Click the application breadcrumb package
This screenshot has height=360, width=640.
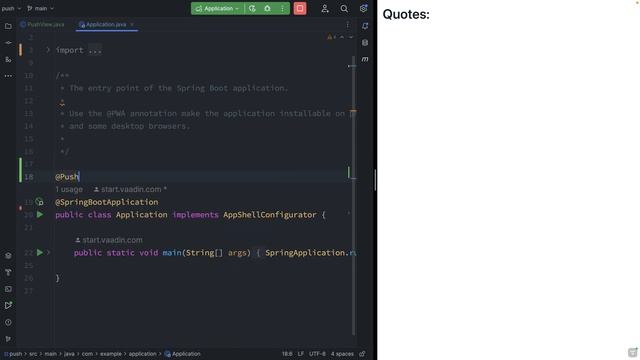(x=142, y=354)
